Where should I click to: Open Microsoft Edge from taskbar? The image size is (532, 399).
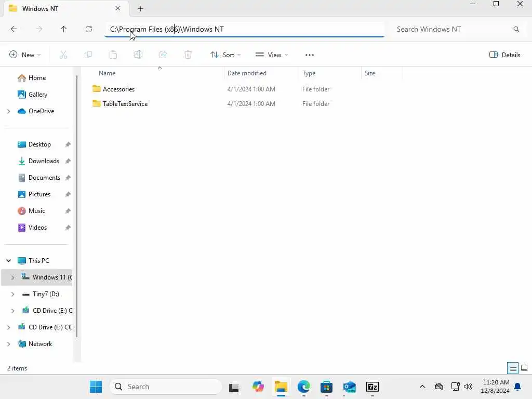303,387
